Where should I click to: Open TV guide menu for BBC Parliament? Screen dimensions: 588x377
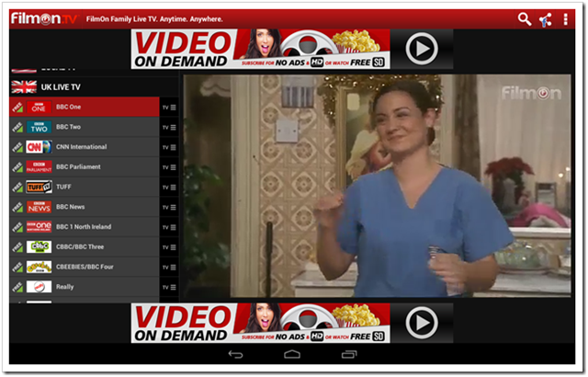click(169, 167)
